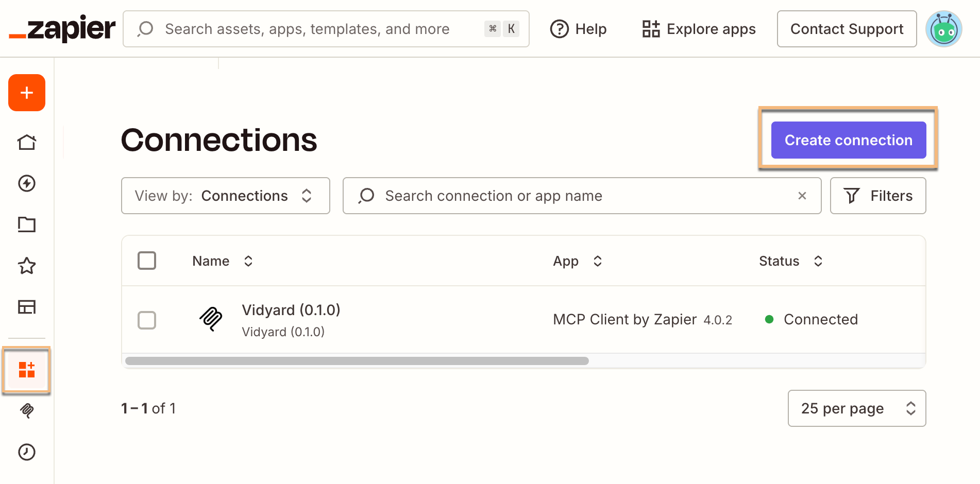This screenshot has height=484, width=980.
Task: Click the magnifier icon in connection search
Action: pos(366,196)
